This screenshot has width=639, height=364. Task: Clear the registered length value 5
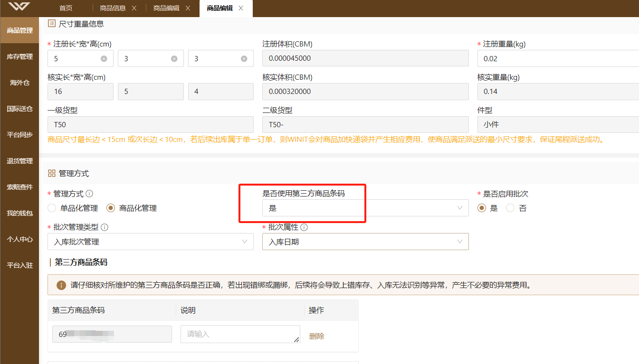click(x=104, y=59)
